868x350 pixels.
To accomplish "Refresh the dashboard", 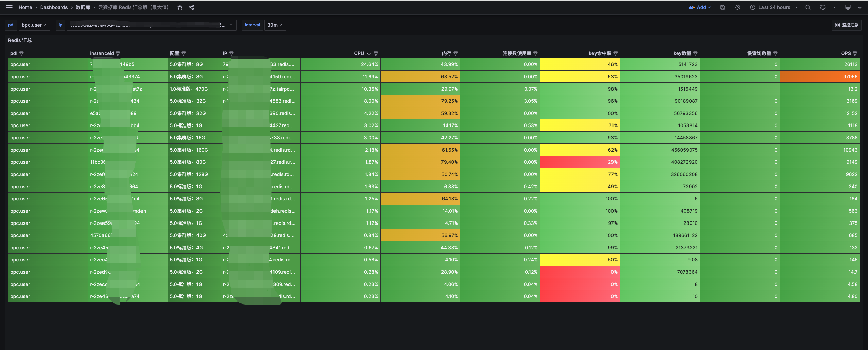I will coord(823,7).
